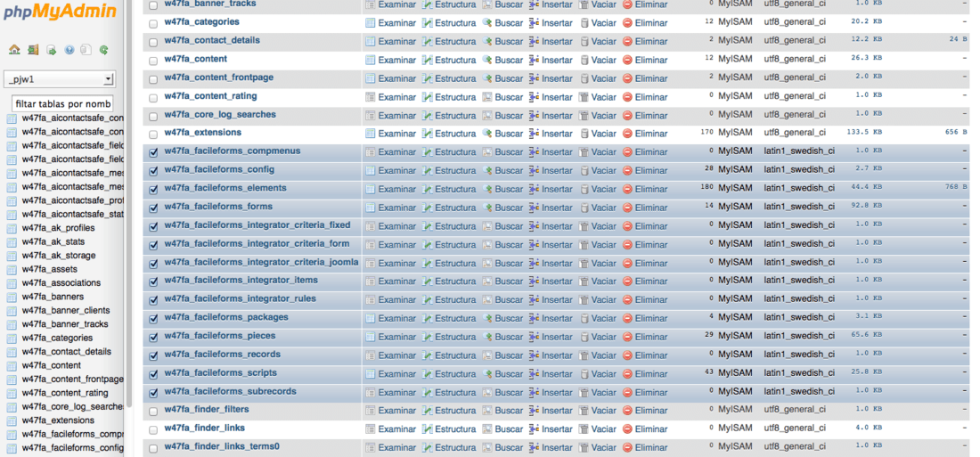Viewport: 980px width, 457px height.
Task: Click the table icon beside w47fa_ak_storage in the sidebar
Action: [12, 256]
